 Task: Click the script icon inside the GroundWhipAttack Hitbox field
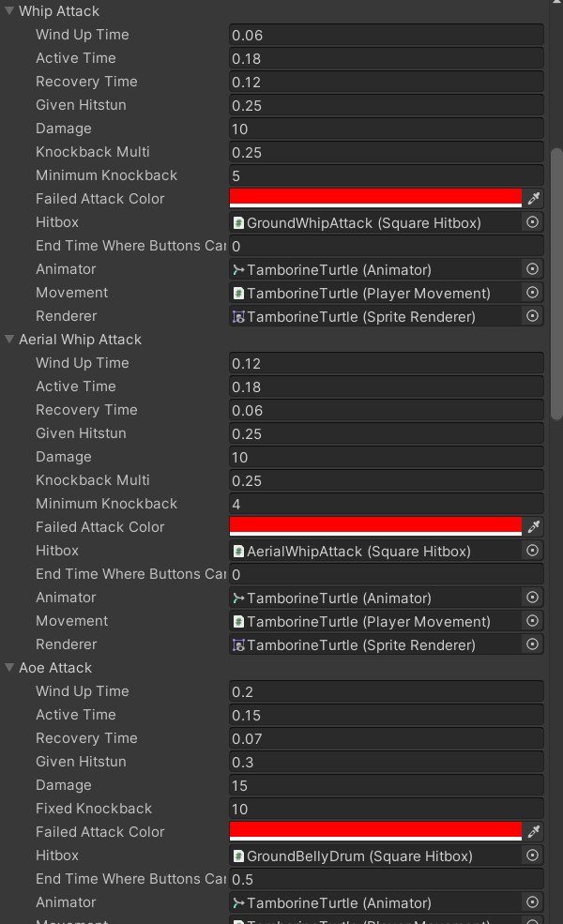[237, 221]
